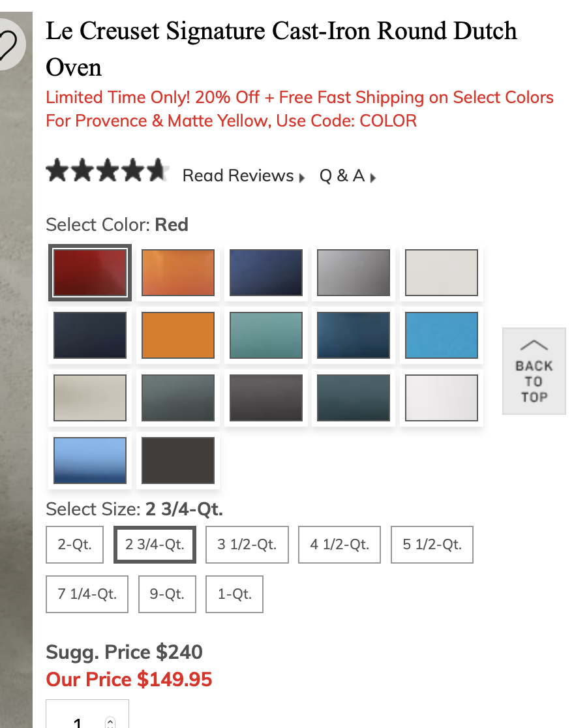Pick the teal green color swatch
574x728 pixels.
[266, 335]
